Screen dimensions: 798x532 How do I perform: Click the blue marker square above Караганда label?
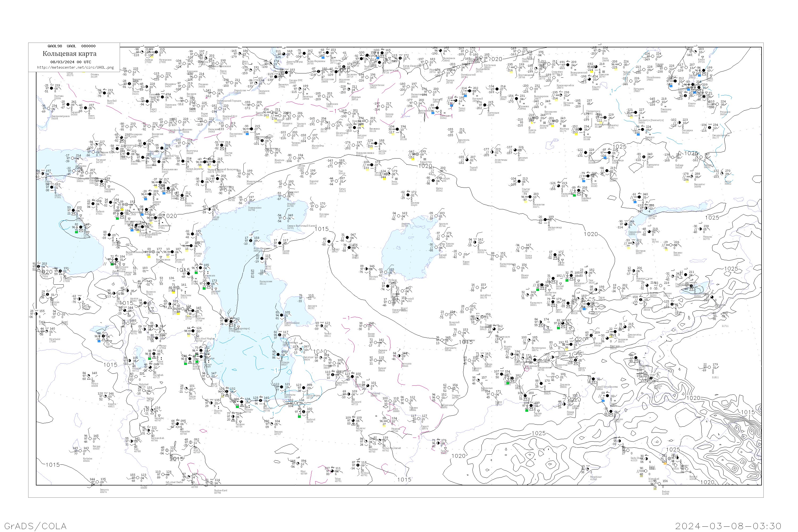605,158
